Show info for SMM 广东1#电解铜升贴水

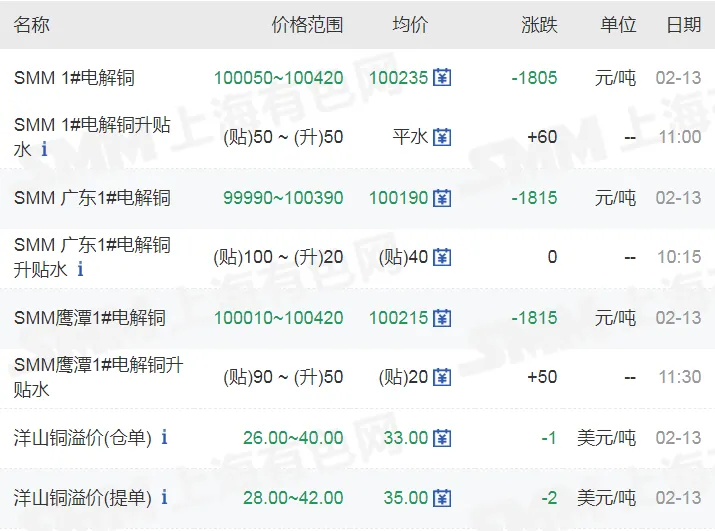[80, 269]
